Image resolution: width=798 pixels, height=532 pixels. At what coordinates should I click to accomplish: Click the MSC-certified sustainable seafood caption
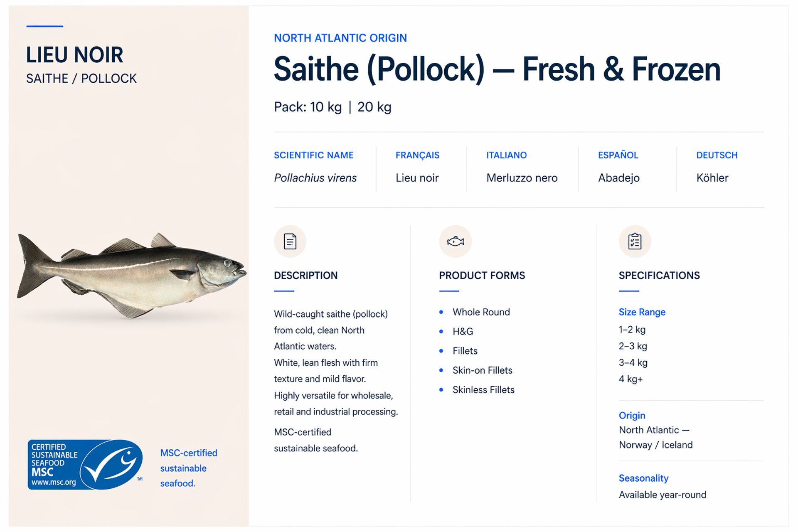pyautogui.click(x=189, y=468)
